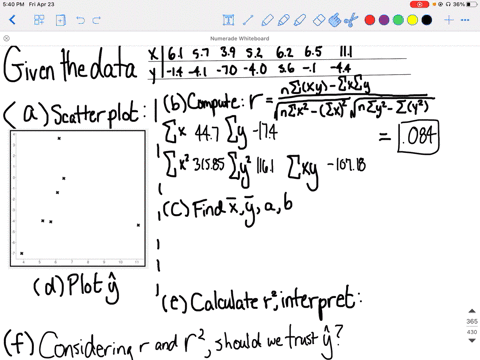Jump to previous page with up arrow

click(x=472, y=311)
